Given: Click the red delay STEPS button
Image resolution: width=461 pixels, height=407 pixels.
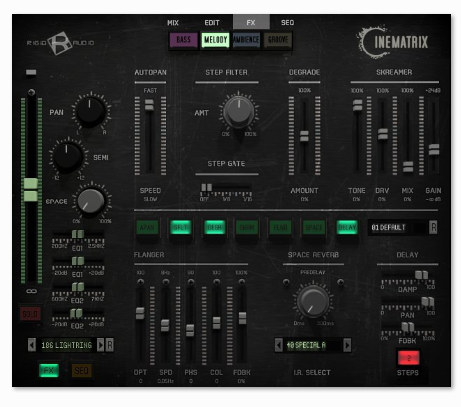Looking at the screenshot, I should (408, 358).
